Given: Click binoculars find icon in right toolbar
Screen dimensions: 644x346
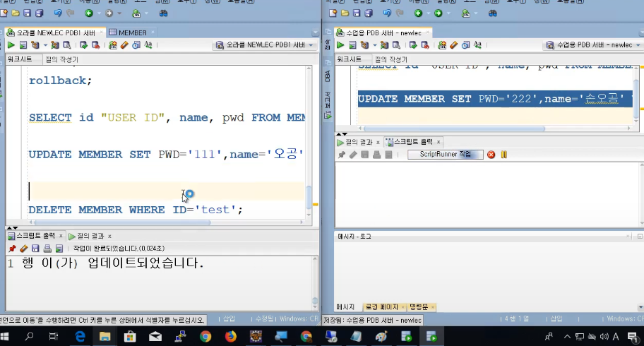Looking at the screenshot, I should click(492, 13).
